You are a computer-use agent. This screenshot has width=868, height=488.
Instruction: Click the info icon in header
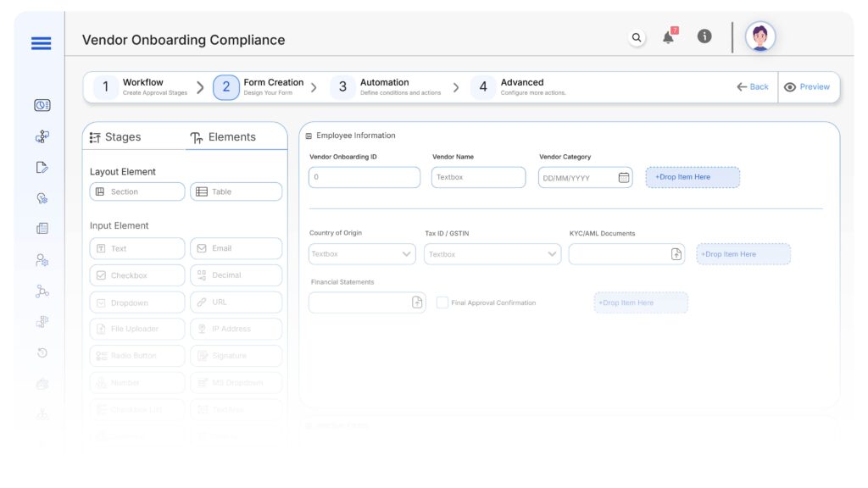coord(704,36)
